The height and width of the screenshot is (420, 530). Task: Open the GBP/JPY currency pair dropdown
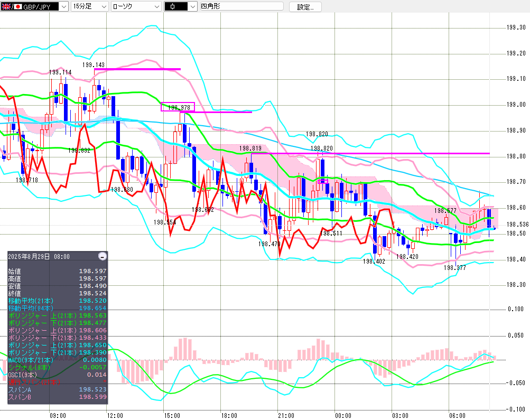tap(34, 6)
